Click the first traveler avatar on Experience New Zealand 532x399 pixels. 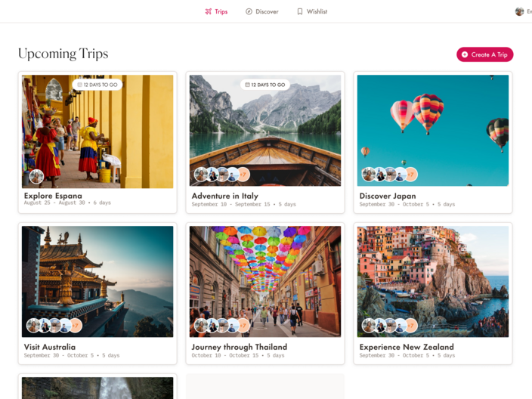point(369,326)
